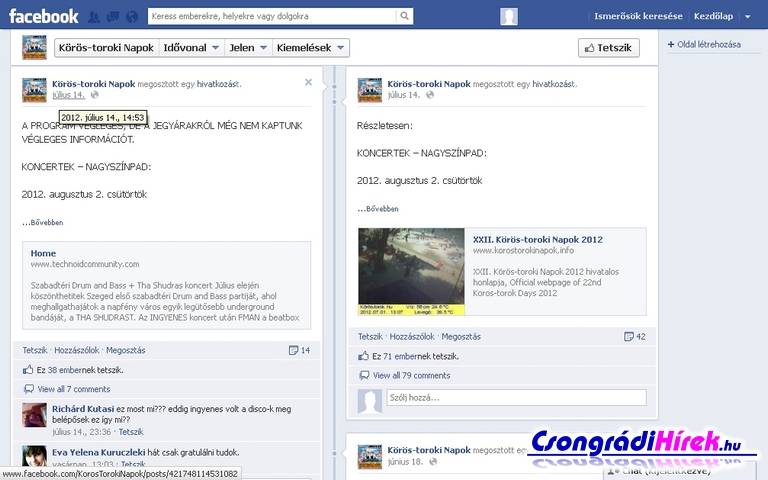
Task: Click View all 79 comments
Action: pos(411,376)
